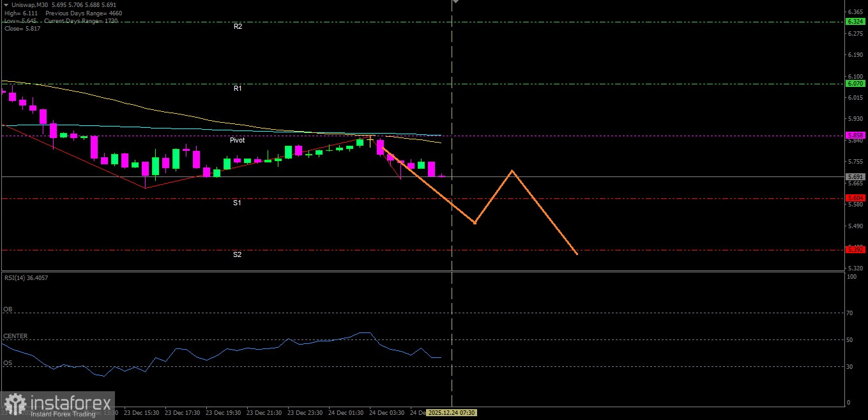Click the Pivot level label
This screenshot has height=420, width=868.
tap(238, 140)
